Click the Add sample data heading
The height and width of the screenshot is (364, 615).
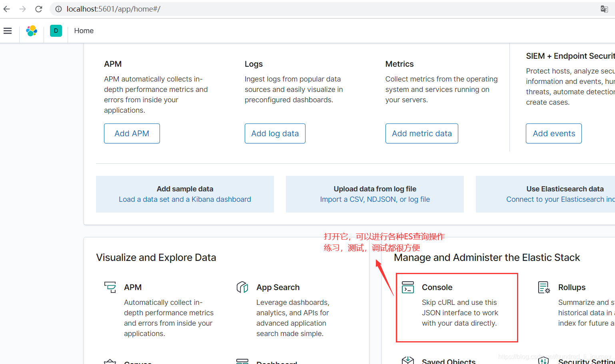185,189
